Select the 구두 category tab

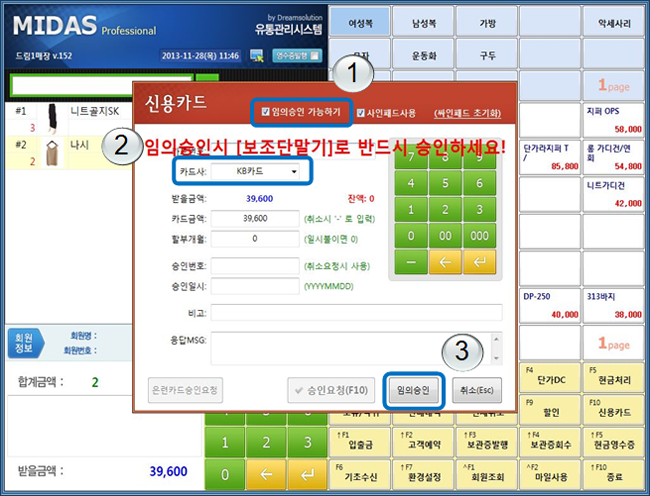[x=487, y=56]
